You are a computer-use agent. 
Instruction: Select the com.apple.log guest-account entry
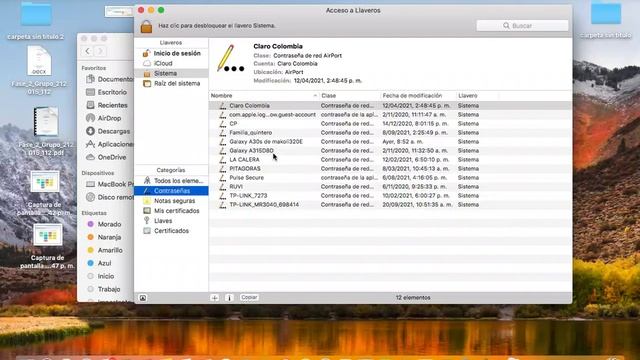[x=390, y=115]
